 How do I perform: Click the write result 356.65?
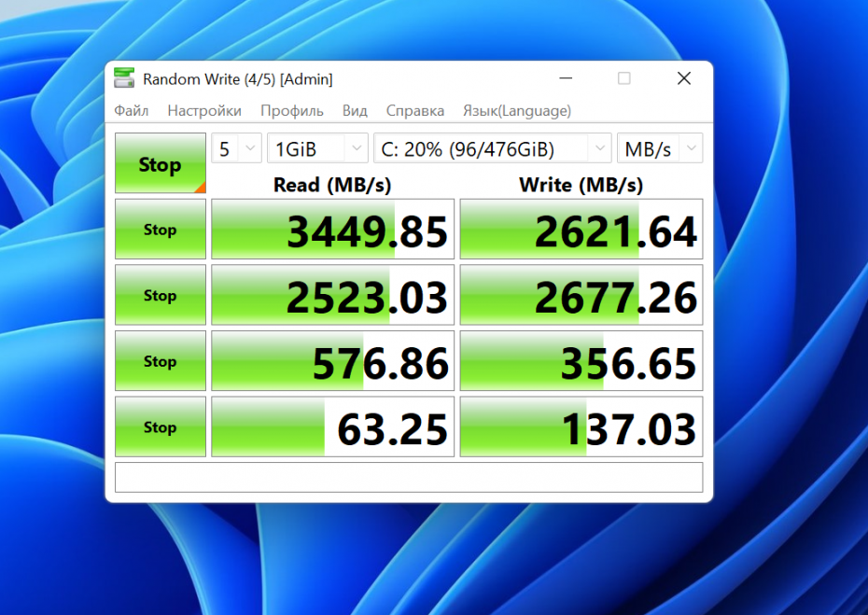coord(581,361)
